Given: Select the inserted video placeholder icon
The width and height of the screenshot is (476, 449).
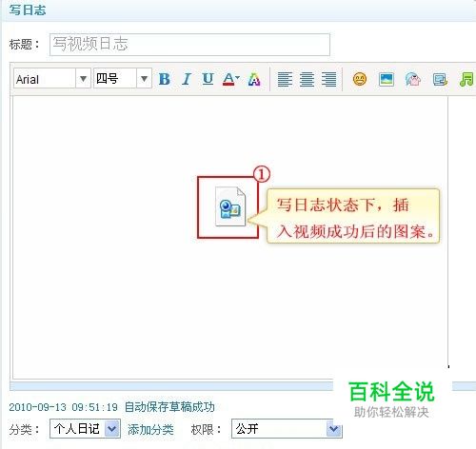Looking at the screenshot, I should [x=230, y=206].
